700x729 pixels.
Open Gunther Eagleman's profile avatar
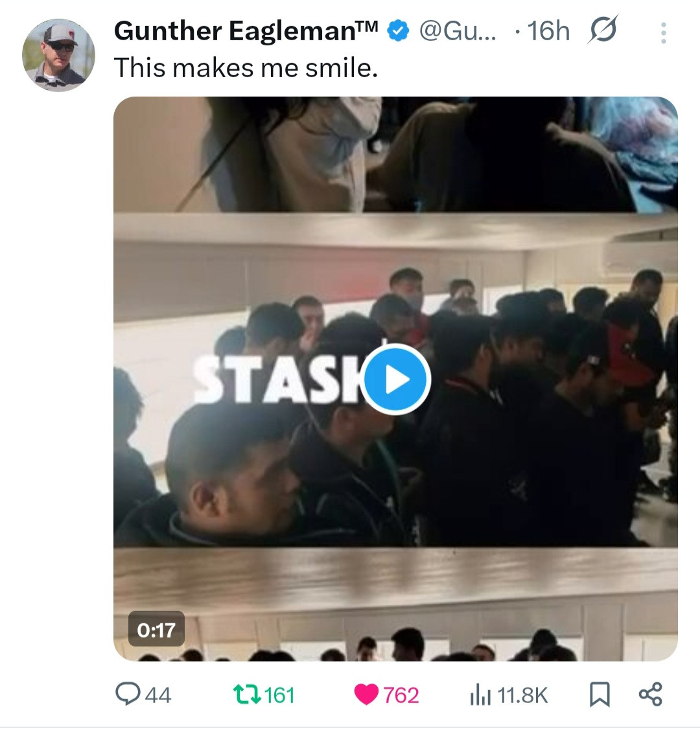[x=58, y=55]
